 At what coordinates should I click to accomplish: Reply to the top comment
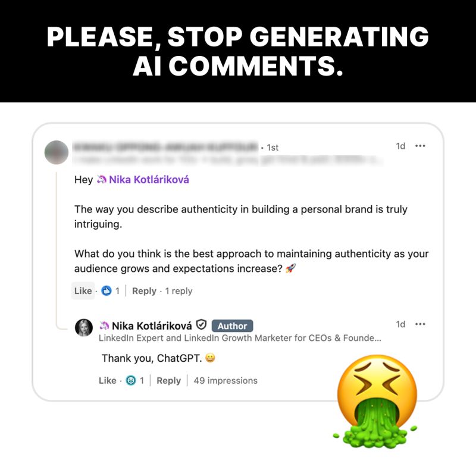[144, 291]
